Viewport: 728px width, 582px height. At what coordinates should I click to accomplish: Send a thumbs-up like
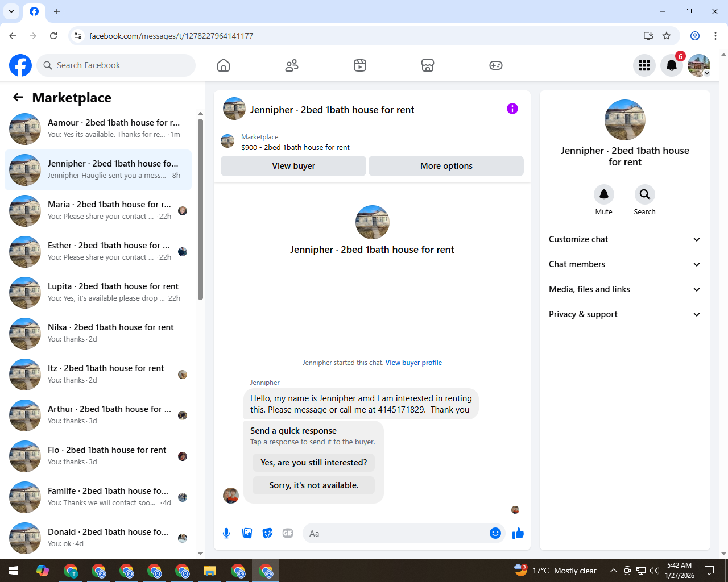pyautogui.click(x=518, y=533)
